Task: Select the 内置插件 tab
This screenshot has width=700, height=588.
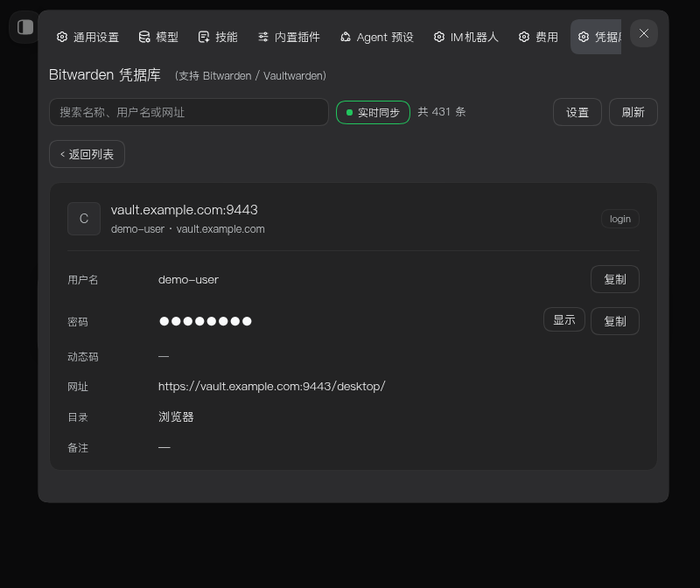Action: [x=289, y=37]
